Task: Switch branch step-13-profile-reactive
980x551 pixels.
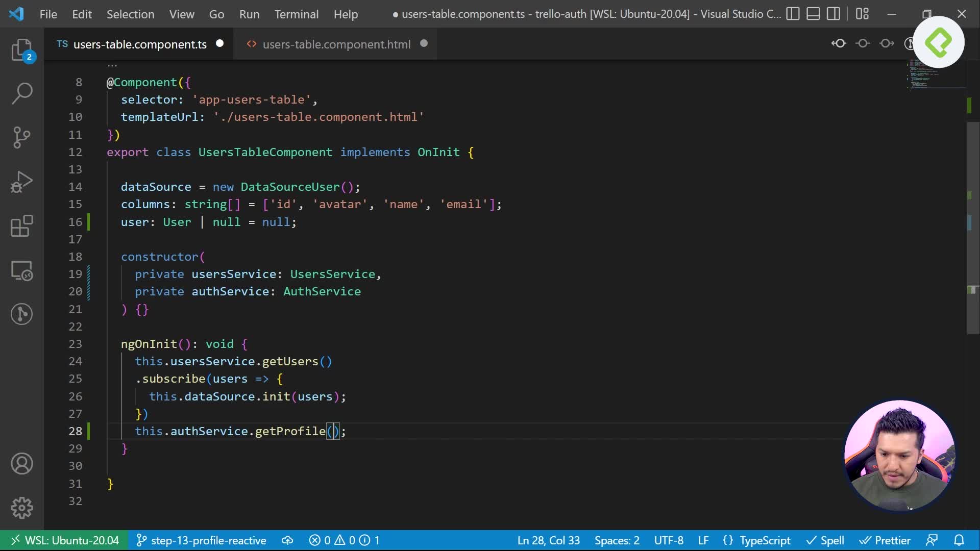Action: pos(201,540)
